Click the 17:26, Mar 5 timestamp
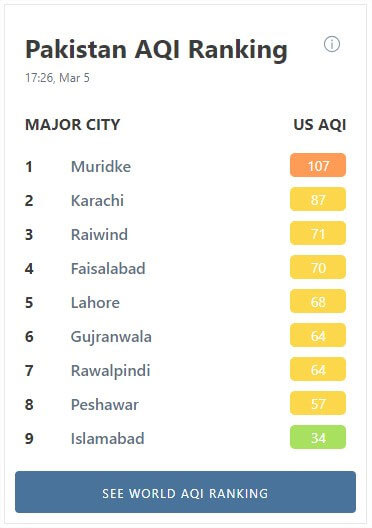This screenshot has width=372, height=528. (x=58, y=78)
